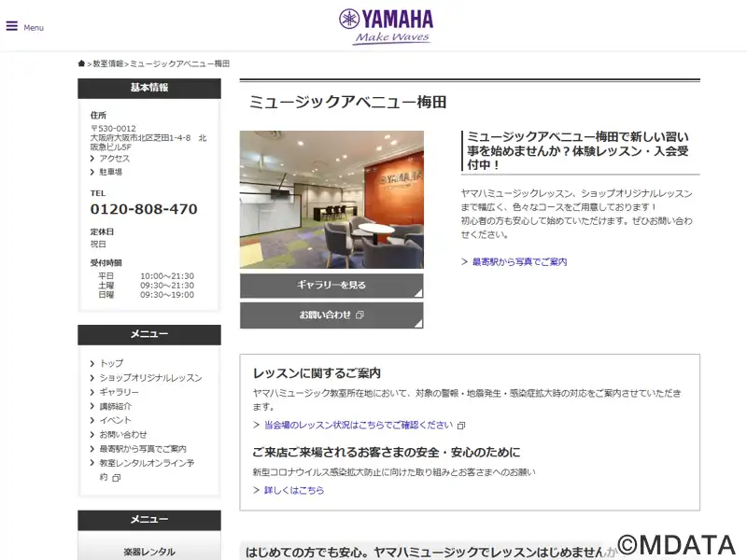Screen dimensions: 747x560
Task: Select 講師紹介 in sidebar menu
Action: pos(115,406)
